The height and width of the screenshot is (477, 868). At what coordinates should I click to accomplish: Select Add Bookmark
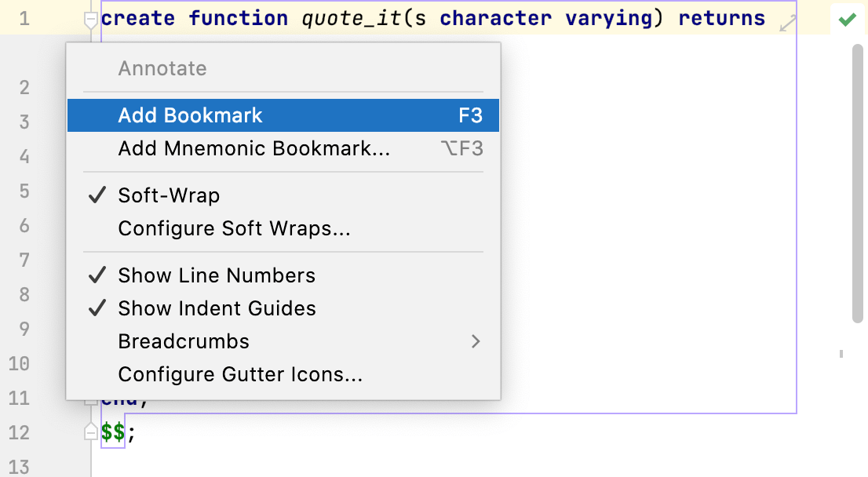point(190,115)
